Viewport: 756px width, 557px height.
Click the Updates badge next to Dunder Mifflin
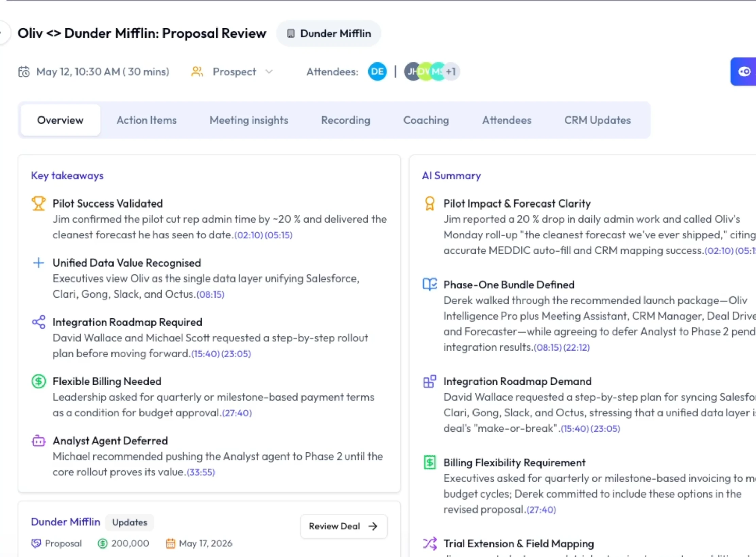pos(130,522)
